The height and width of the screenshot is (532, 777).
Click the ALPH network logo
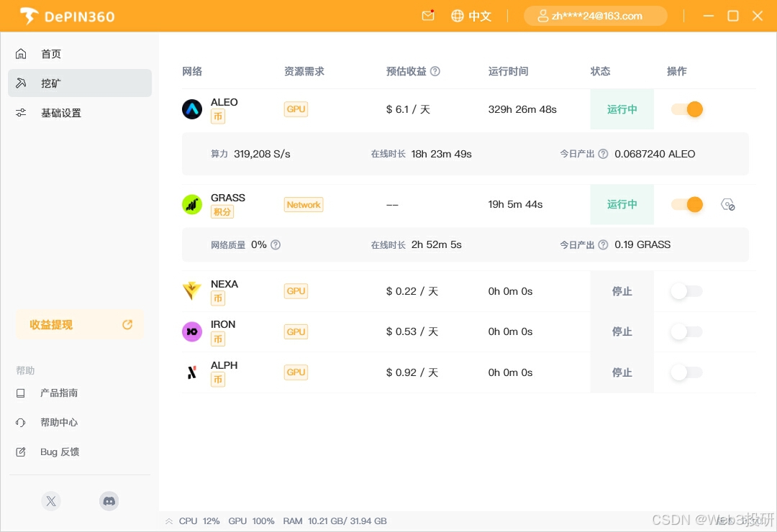coord(192,372)
